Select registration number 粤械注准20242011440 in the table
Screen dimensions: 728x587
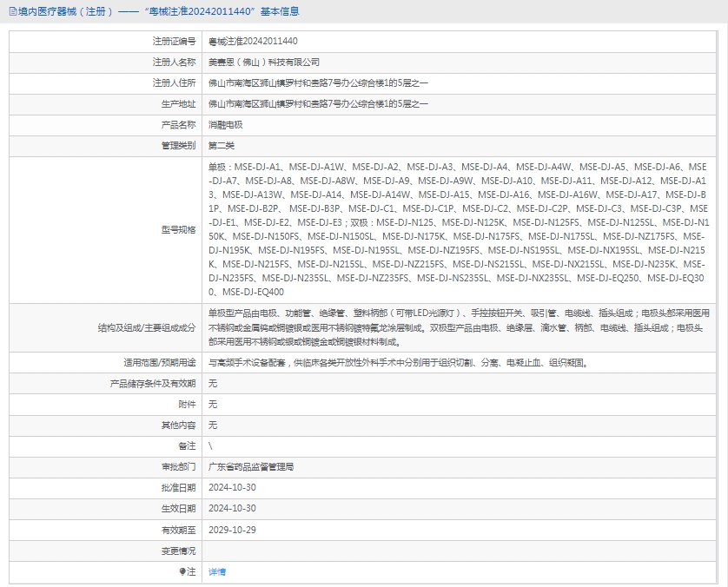[253, 41]
